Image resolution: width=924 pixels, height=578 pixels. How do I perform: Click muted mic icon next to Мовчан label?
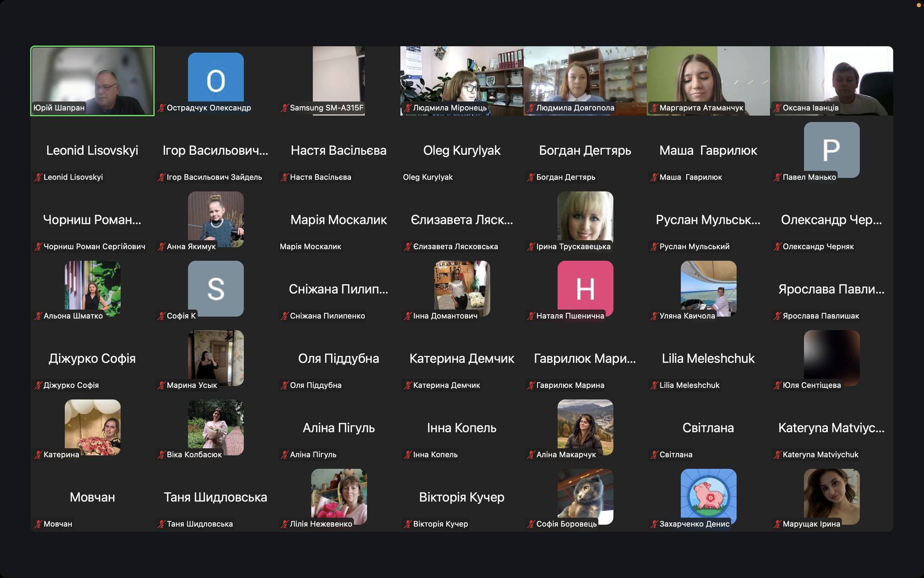pos(38,524)
